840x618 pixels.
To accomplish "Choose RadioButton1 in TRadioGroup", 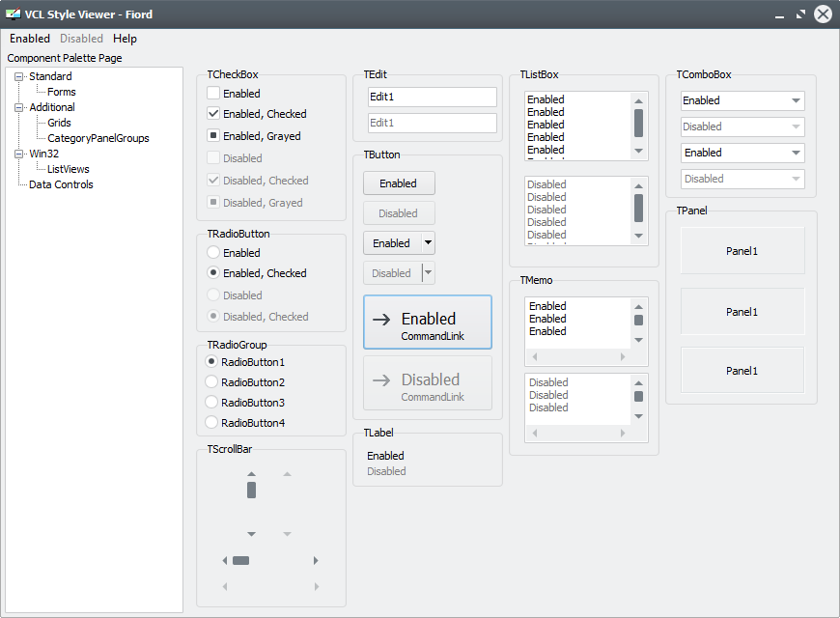I will [211, 362].
